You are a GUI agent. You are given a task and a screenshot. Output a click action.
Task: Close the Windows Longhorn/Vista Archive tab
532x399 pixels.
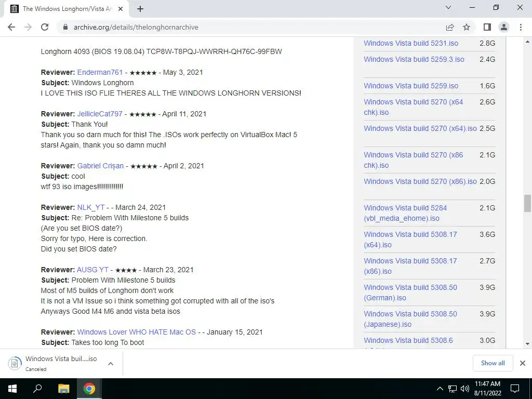[x=121, y=9]
